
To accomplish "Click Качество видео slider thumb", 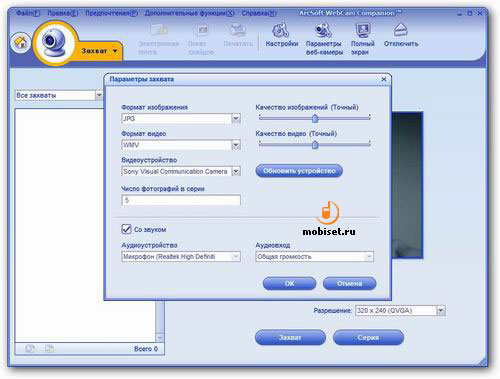I will click(315, 145).
